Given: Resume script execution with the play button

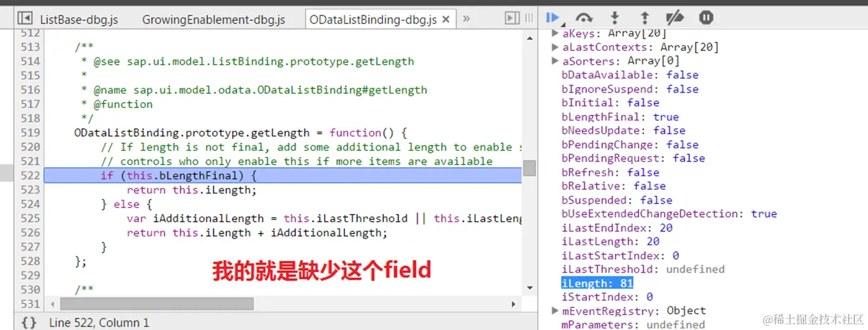Looking at the screenshot, I should tap(553, 18).
